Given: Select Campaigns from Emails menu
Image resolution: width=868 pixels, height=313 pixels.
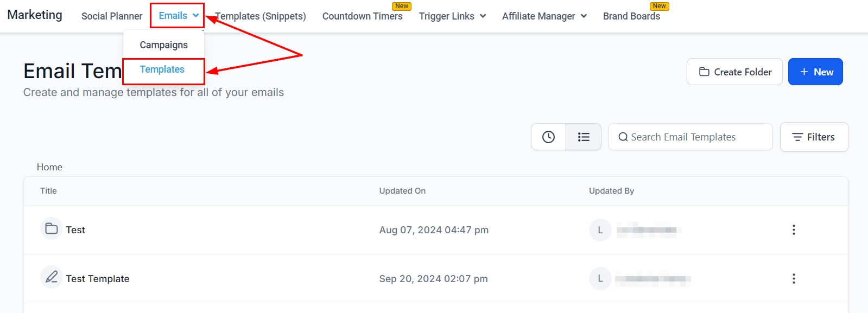Looking at the screenshot, I should 163,45.
